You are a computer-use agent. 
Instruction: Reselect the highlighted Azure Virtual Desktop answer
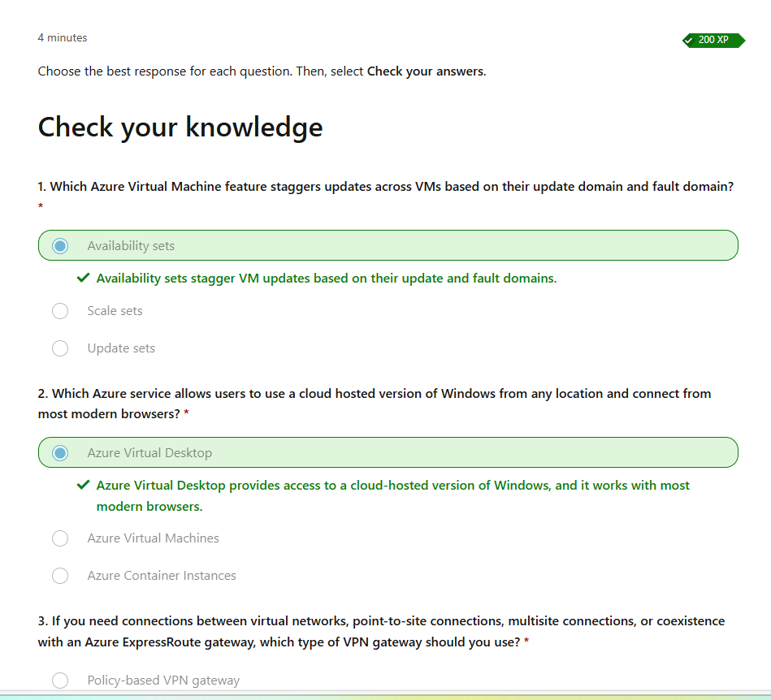tap(149, 452)
